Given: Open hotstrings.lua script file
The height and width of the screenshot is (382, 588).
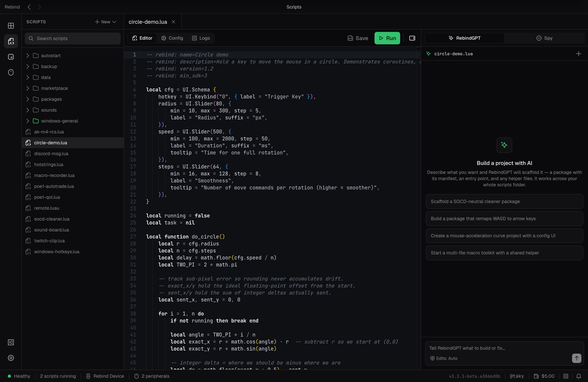Looking at the screenshot, I should 73,165.
